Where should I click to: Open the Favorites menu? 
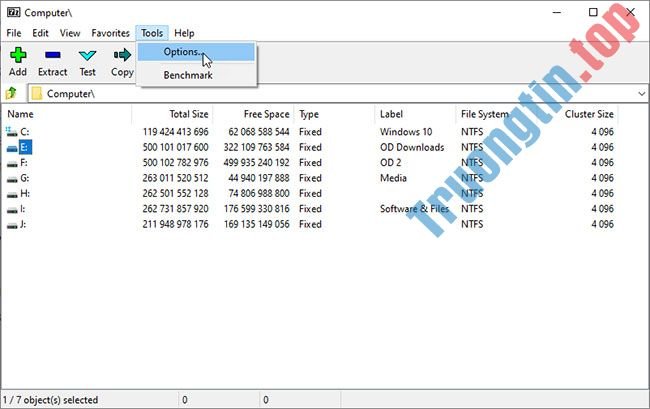click(x=110, y=33)
